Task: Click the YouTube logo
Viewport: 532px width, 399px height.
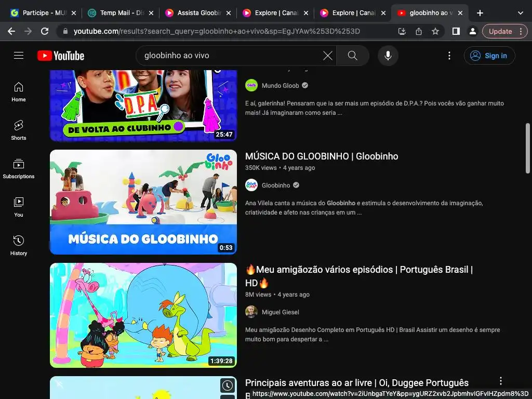Action: point(61,56)
